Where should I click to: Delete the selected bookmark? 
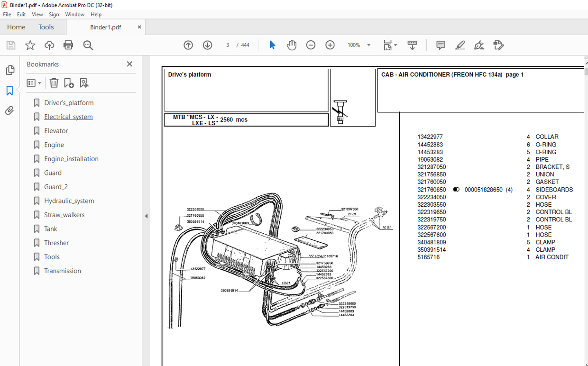point(54,83)
